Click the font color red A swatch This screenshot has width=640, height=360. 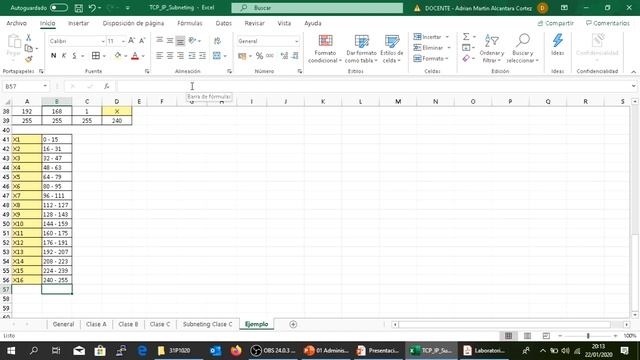135,56
